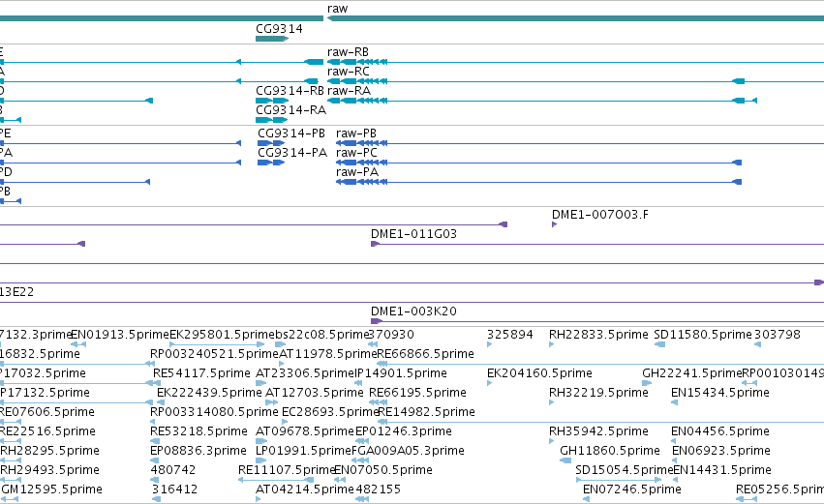Viewport: 824px width, 504px height.
Task: Select the CG9314-PB protein label
Action: 291,133
